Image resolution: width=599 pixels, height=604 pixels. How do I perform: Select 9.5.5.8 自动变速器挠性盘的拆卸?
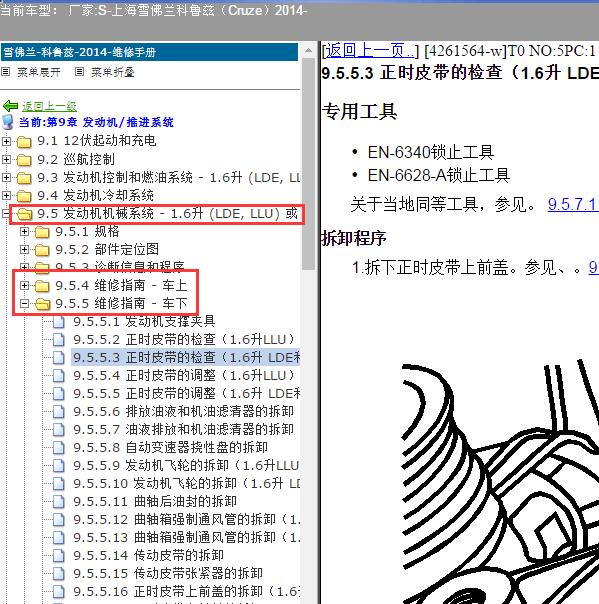[170, 448]
